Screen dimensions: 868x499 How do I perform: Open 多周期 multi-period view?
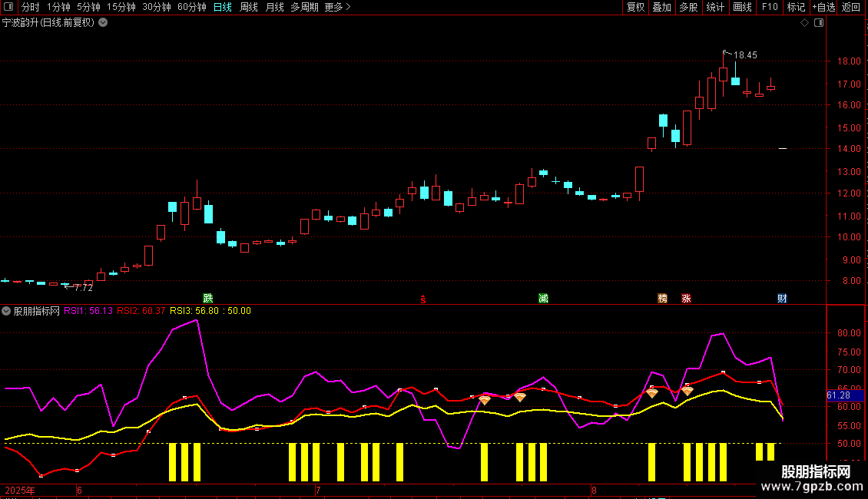click(x=304, y=7)
